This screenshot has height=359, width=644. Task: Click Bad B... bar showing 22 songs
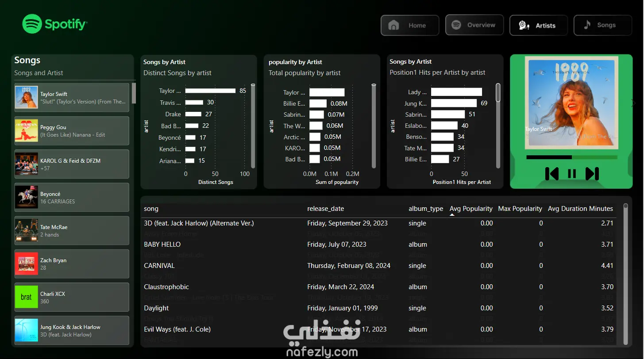[192, 126]
